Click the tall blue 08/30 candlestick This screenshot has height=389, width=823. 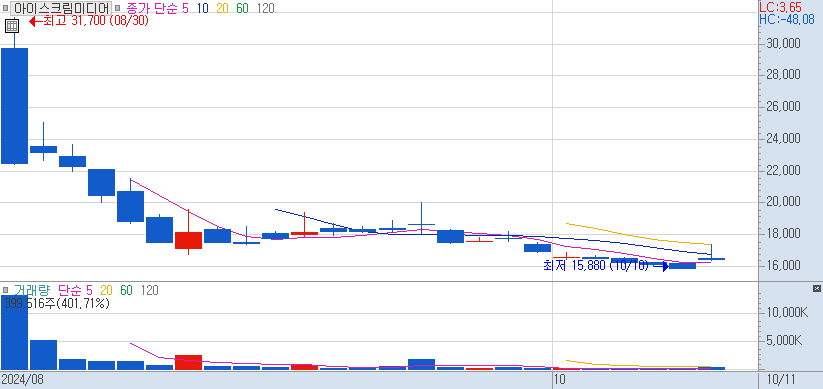tap(14, 106)
